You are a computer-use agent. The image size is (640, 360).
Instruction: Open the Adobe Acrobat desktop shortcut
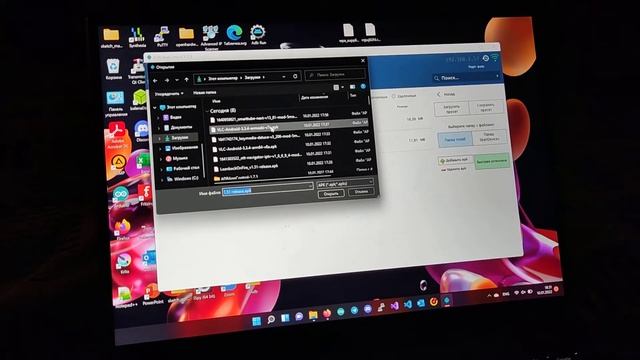(117, 135)
